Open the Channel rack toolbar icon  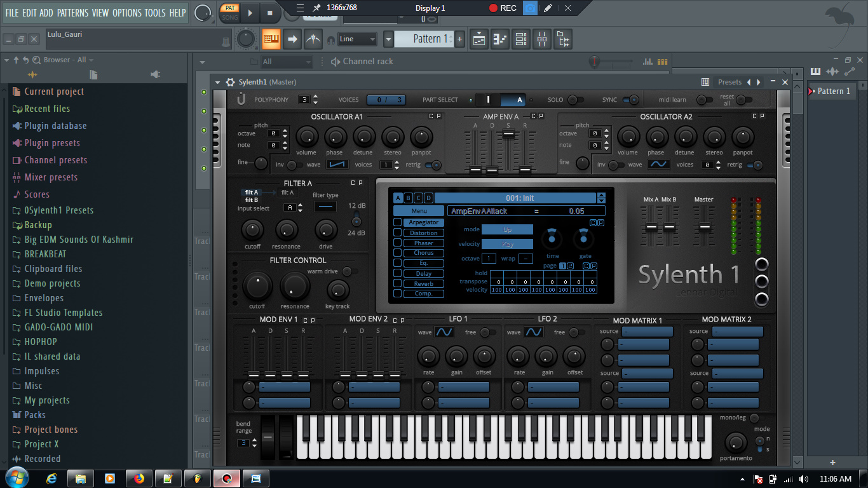click(x=520, y=39)
